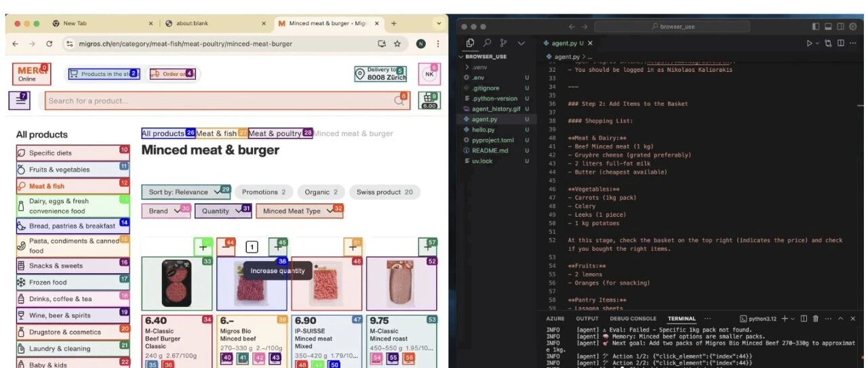
Task: Collapse the BROWSER_USE folder section
Action: pyautogui.click(x=485, y=56)
